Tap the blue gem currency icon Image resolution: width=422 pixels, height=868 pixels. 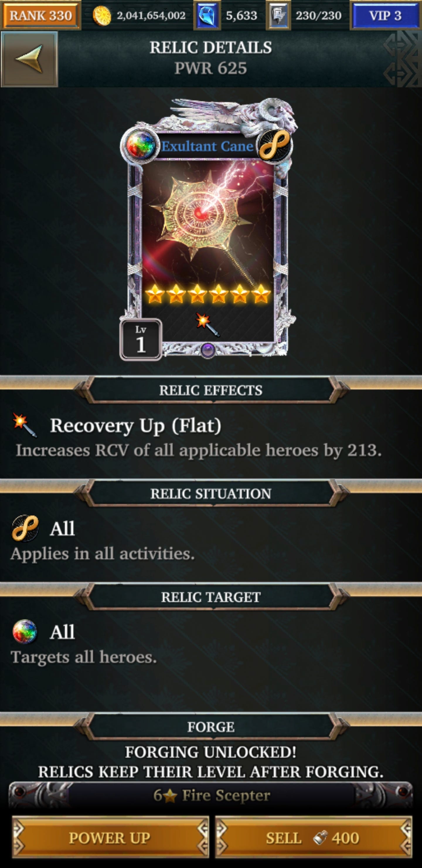point(207,16)
